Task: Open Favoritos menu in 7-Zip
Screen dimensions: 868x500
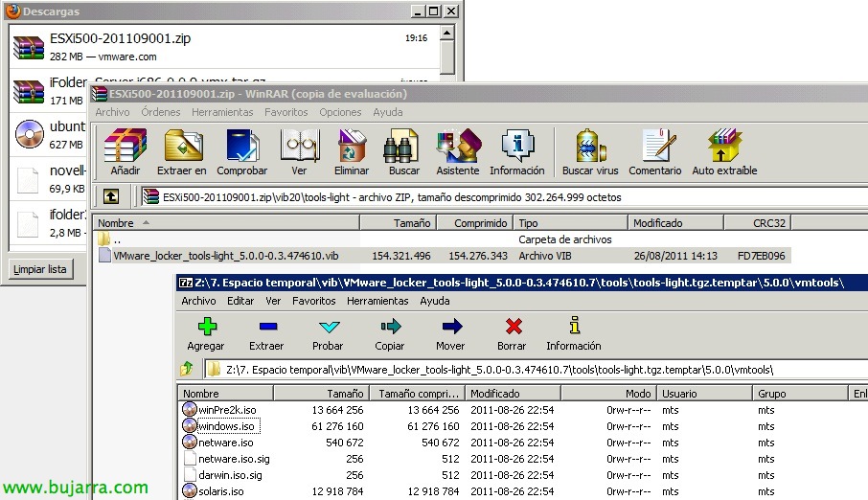Action: (x=313, y=301)
